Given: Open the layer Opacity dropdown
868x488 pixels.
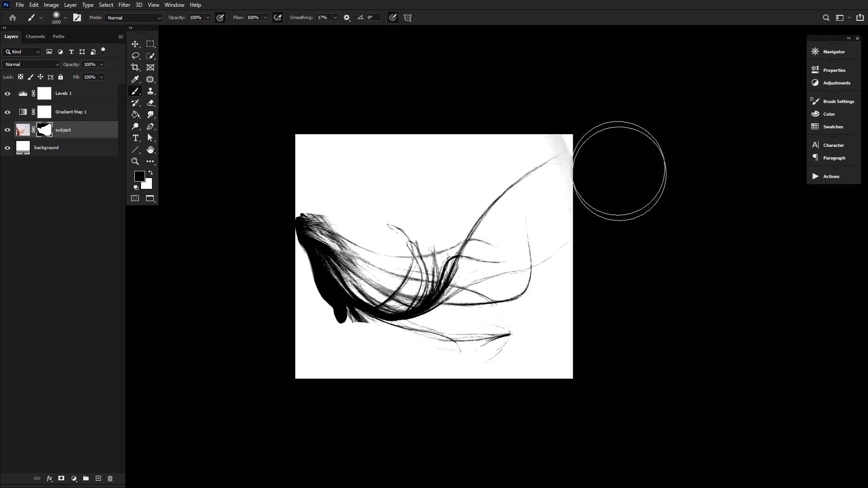Looking at the screenshot, I should click(x=100, y=64).
